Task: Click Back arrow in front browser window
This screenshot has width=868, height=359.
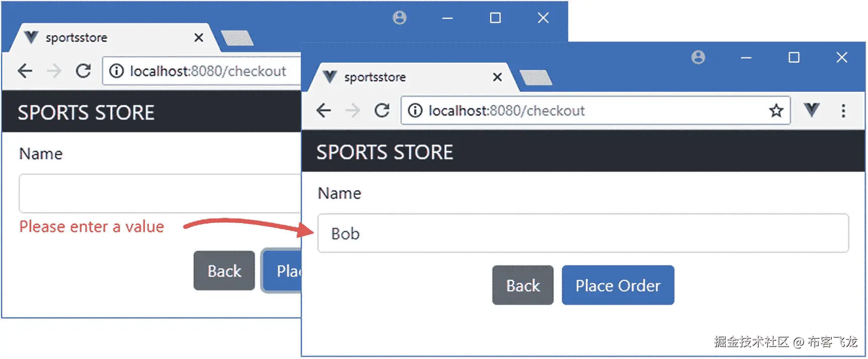Action: (324, 110)
